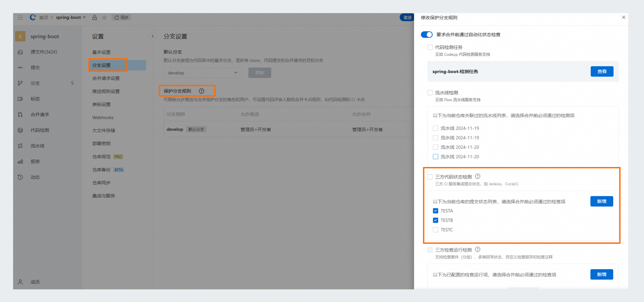Uncheck the TESTB checkbox

(435, 220)
